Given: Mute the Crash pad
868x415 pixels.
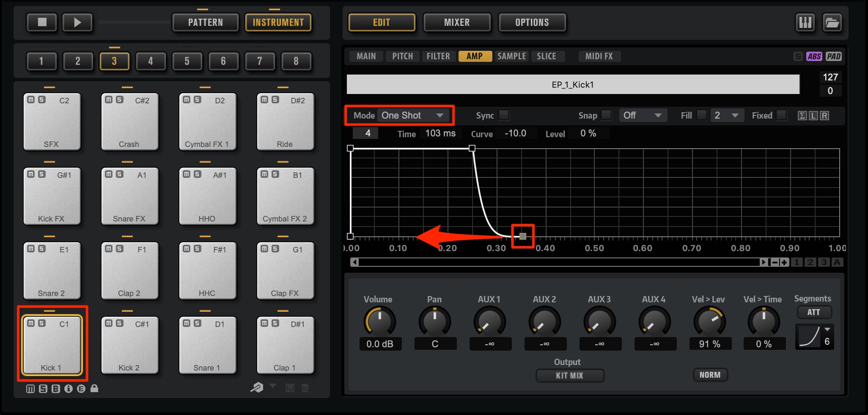Looking at the screenshot, I should tap(109, 100).
